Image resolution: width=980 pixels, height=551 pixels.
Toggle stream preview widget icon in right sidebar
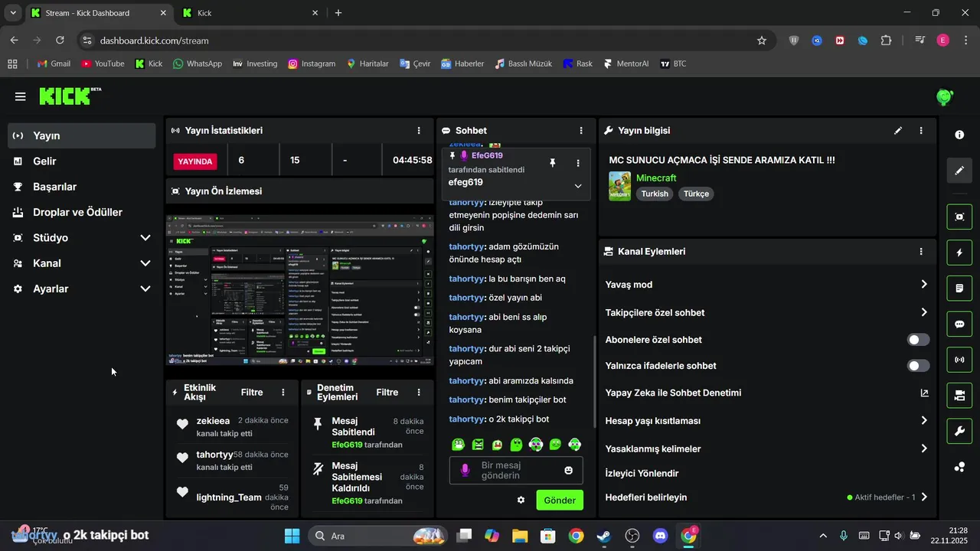[x=959, y=217]
